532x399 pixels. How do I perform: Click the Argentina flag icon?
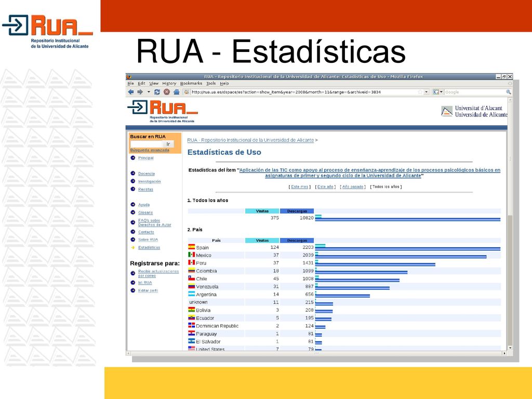pyautogui.click(x=192, y=294)
